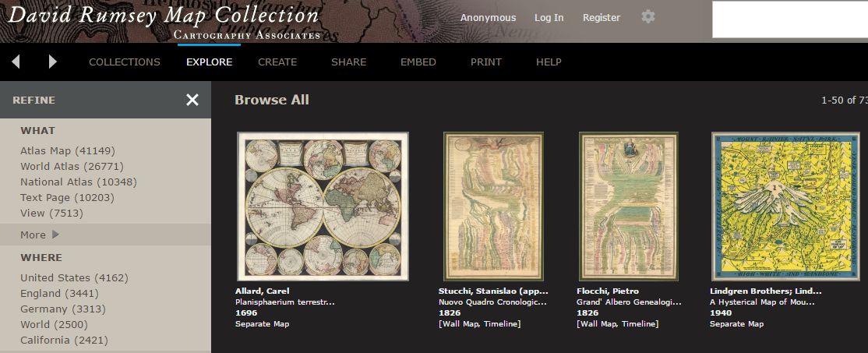The height and width of the screenshot is (353, 868).
Task: Open the settings gear icon
Action: [x=648, y=16]
